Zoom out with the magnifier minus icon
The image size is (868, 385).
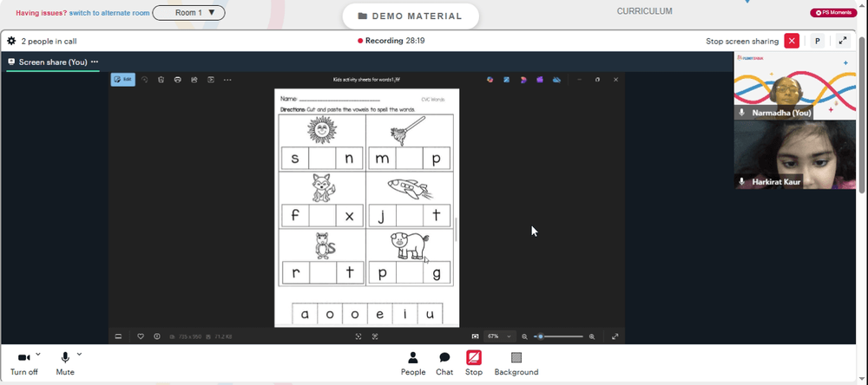click(525, 336)
